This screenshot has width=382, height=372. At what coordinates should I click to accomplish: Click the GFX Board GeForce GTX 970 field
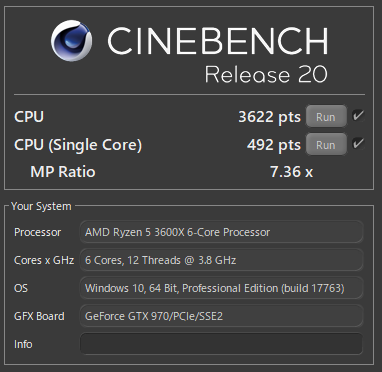[221, 316]
